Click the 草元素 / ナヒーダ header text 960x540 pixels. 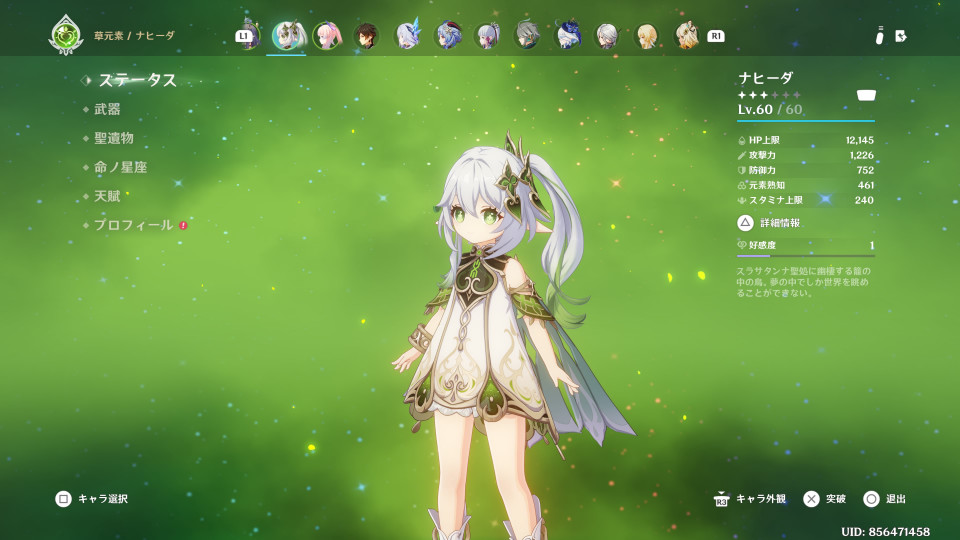134,36
